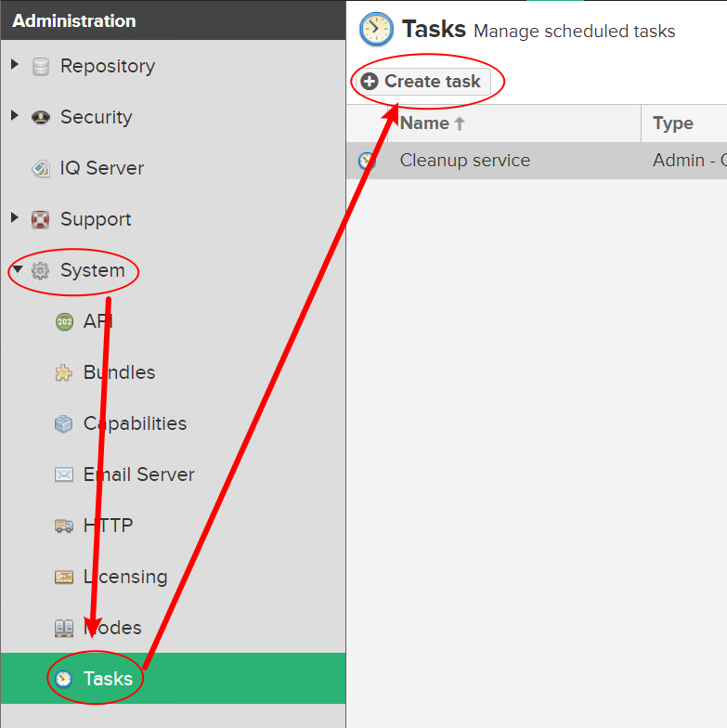Open the Support section
The image size is (727, 728).
pos(97,219)
